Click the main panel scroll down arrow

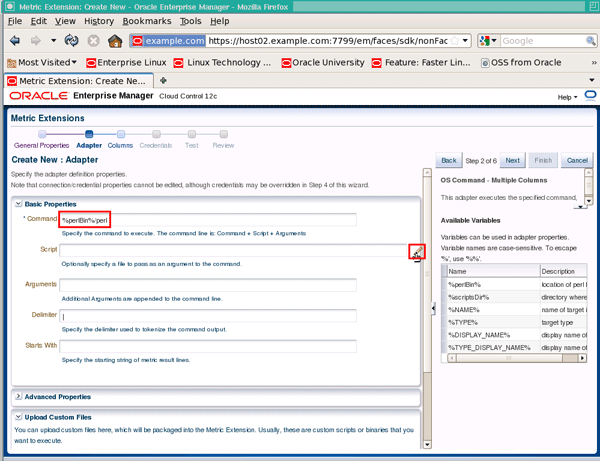tap(427, 444)
